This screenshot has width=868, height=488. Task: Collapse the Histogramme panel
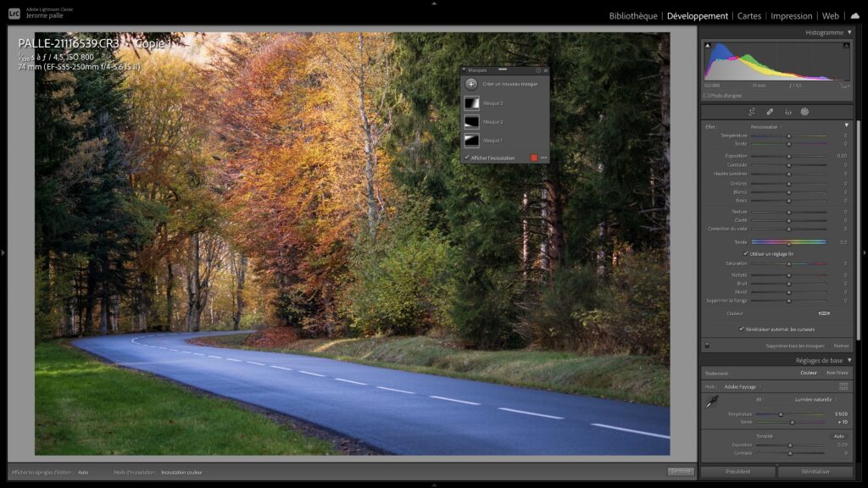tap(849, 32)
